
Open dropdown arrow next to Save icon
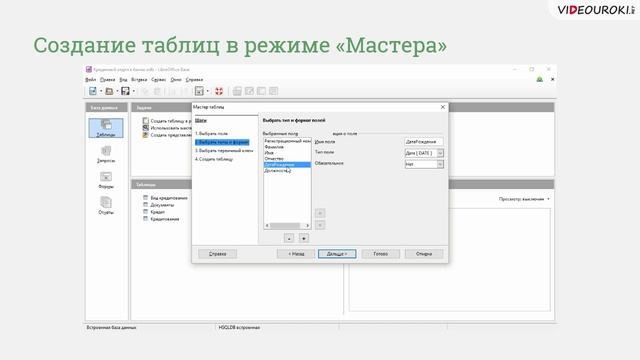(x=133, y=91)
